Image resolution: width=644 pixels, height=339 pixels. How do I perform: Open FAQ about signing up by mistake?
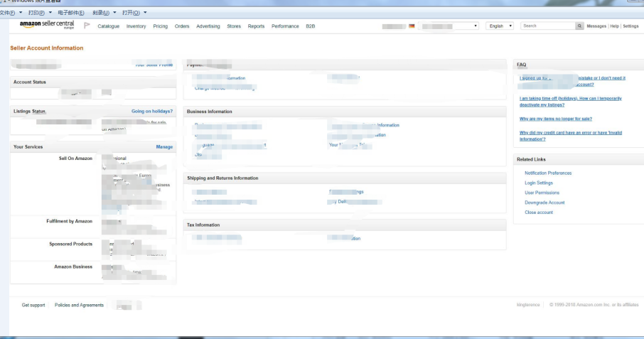click(x=572, y=81)
